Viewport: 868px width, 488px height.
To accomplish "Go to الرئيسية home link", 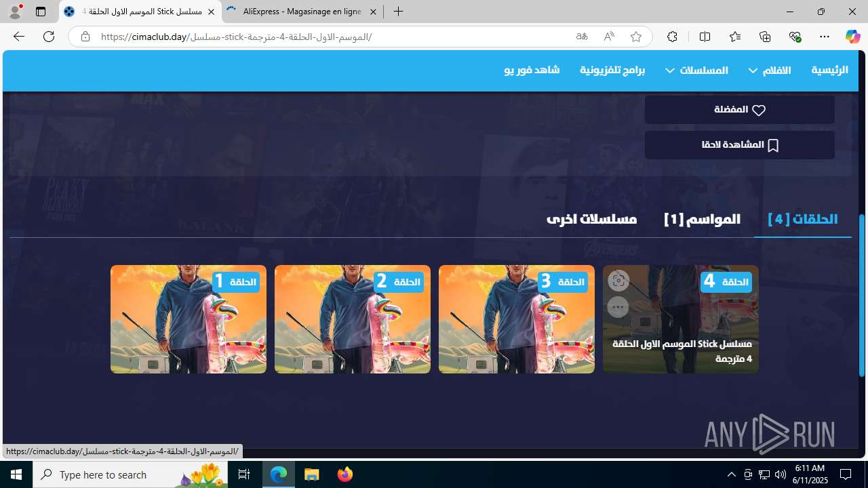I will click(x=829, y=70).
